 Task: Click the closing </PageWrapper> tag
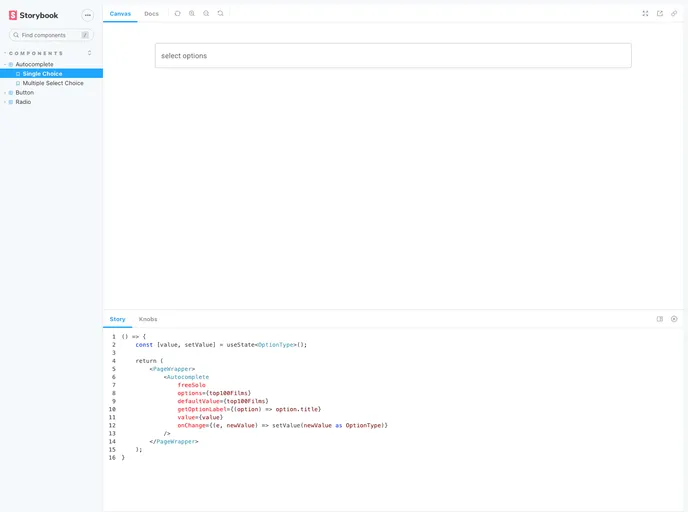click(174, 441)
